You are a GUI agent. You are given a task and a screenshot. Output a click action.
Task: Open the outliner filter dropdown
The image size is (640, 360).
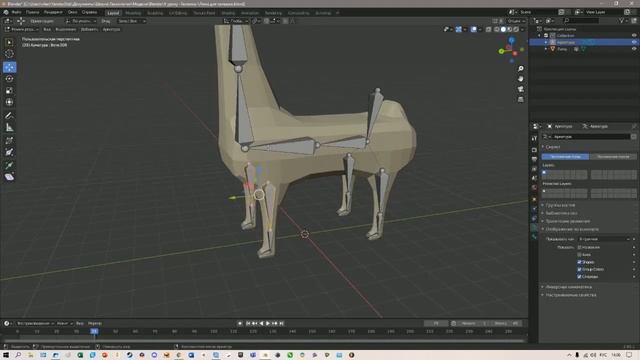[x=623, y=20]
